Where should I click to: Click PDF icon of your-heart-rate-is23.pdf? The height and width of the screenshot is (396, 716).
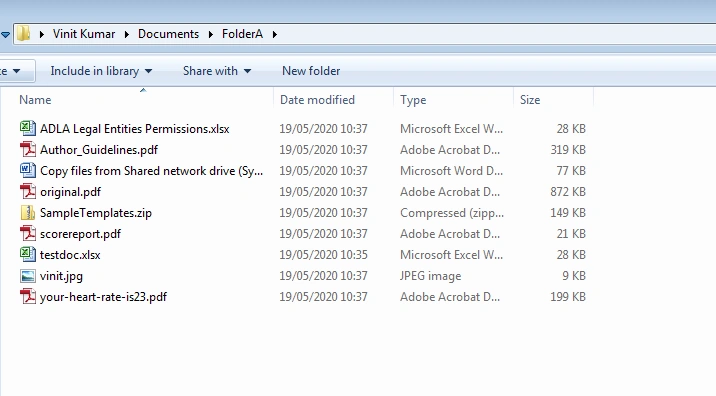tap(28, 296)
